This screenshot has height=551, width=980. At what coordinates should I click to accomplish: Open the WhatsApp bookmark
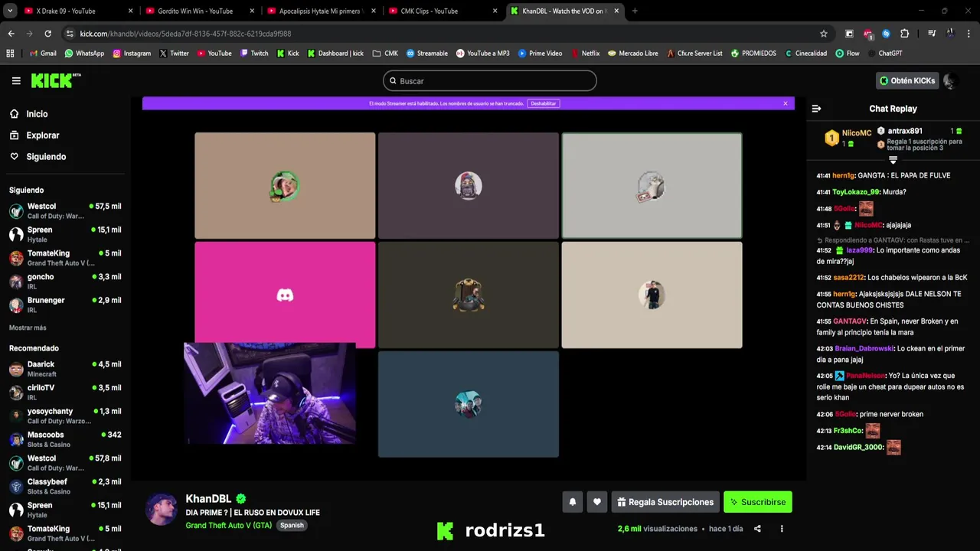point(84,54)
